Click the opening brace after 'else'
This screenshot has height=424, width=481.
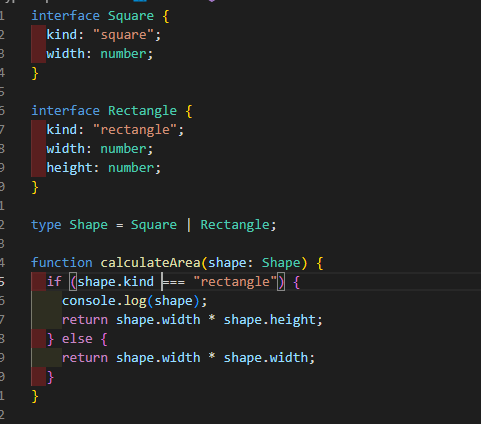[x=104, y=339]
